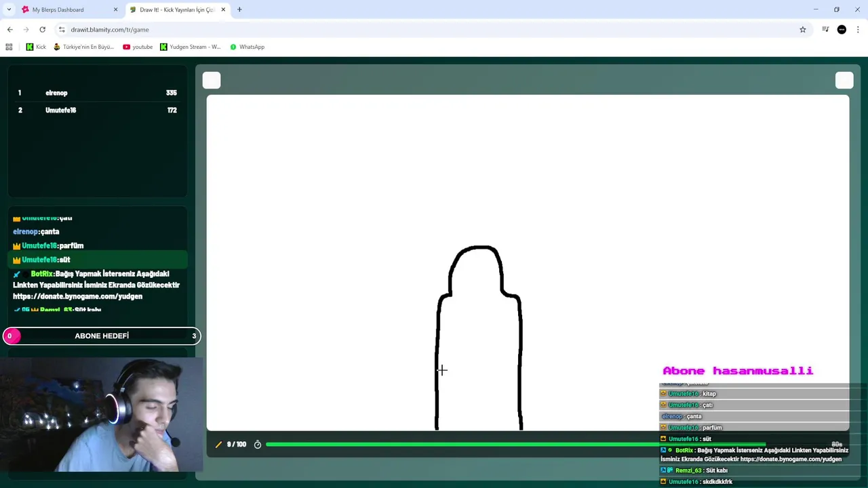Click the drawit.blamity.com address bar
The height and width of the screenshot is (488, 868).
109,30
